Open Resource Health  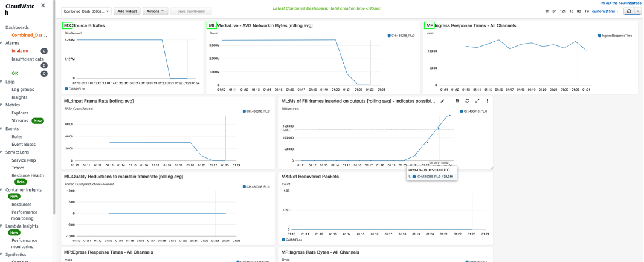pyautogui.click(x=28, y=175)
